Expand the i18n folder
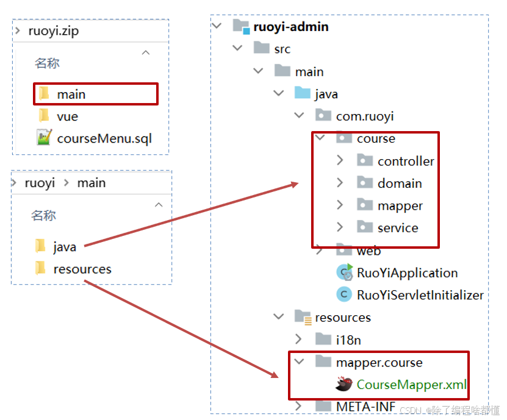Screen dimensions: 507x420 [298, 339]
